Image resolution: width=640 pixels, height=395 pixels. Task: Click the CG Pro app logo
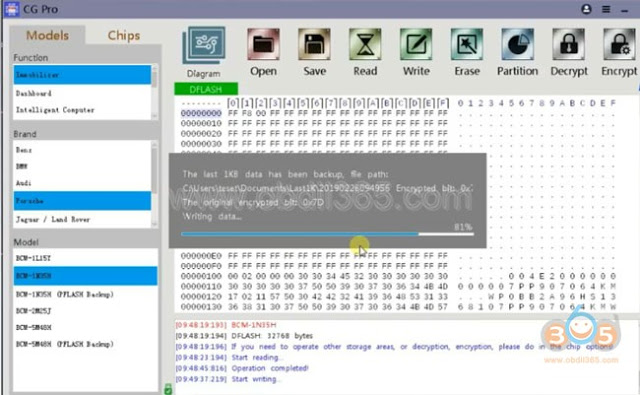(x=11, y=9)
